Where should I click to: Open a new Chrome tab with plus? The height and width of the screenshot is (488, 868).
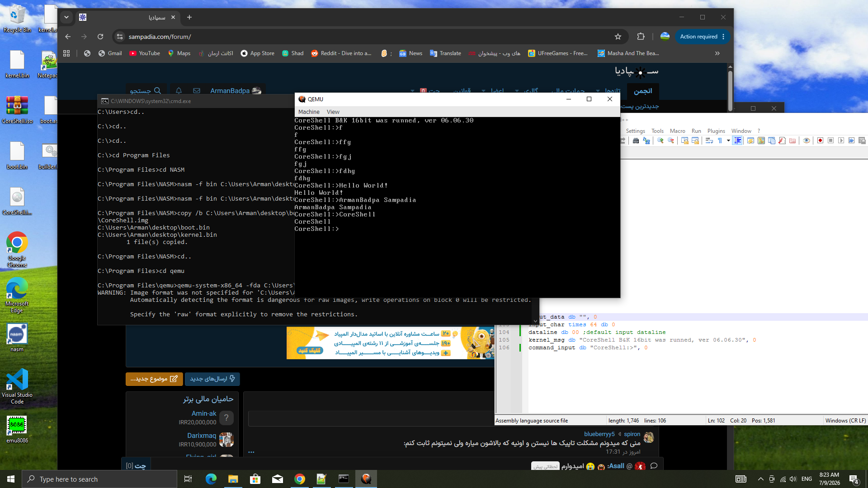tap(189, 17)
